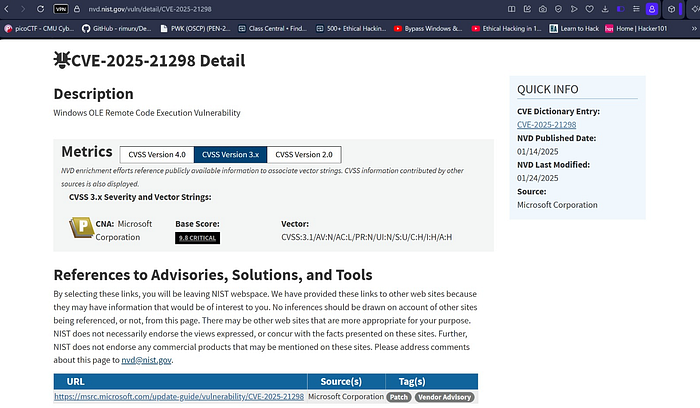The width and height of the screenshot is (700, 408).
Task: Click the QUICK INFO panel heading
Action: coord(547,89)
